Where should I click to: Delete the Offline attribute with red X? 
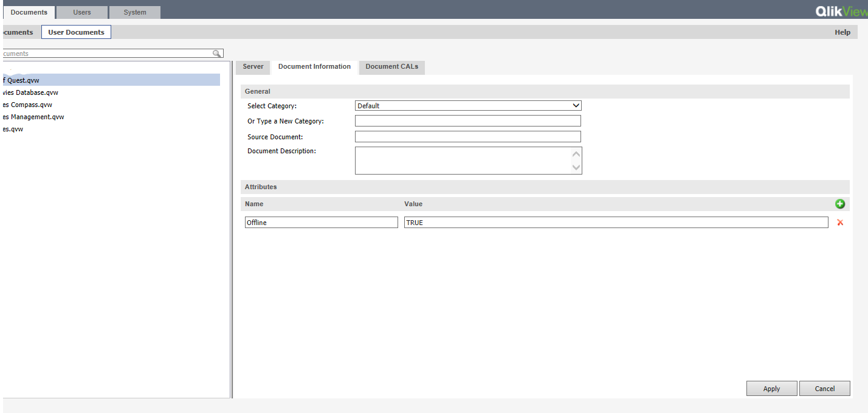click(x=840, y=223)
